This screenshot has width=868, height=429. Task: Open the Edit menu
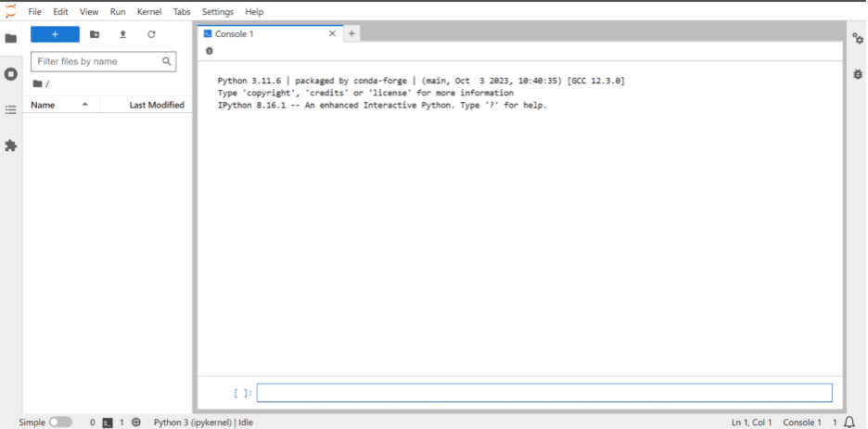coord(60,12)
